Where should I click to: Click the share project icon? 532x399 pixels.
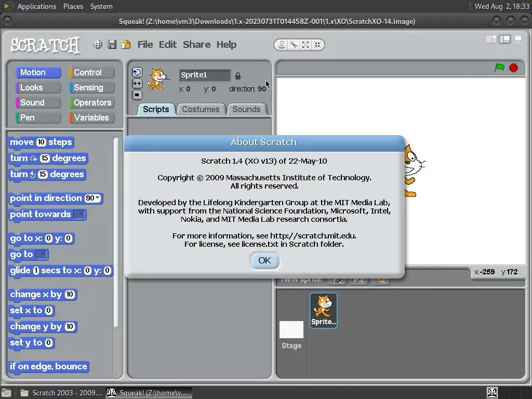126,45
